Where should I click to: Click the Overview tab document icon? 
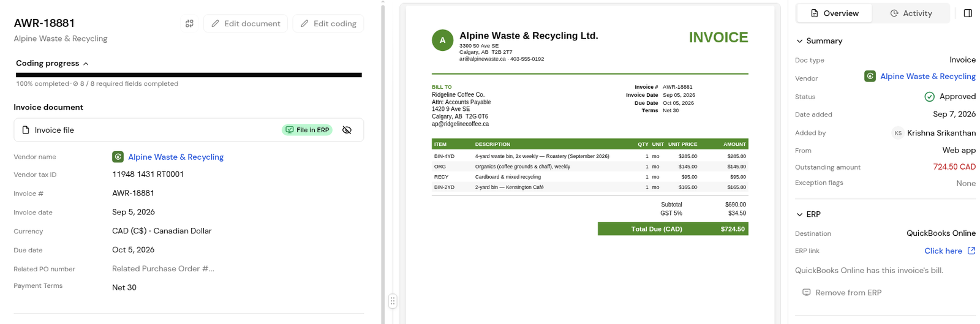pos(814,13)
